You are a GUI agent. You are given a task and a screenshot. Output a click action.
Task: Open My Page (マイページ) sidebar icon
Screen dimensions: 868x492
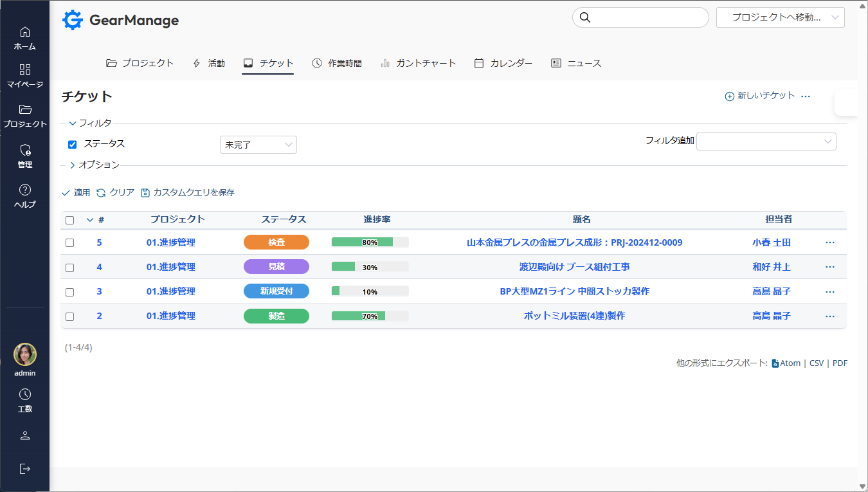tap(25, 69)
